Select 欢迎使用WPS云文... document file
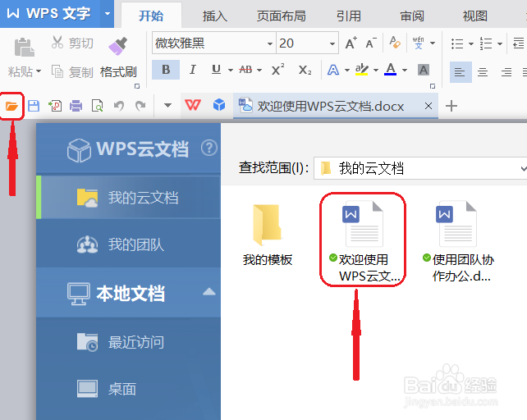Viewport: 527px width, 420px height. tap(364, 241)
